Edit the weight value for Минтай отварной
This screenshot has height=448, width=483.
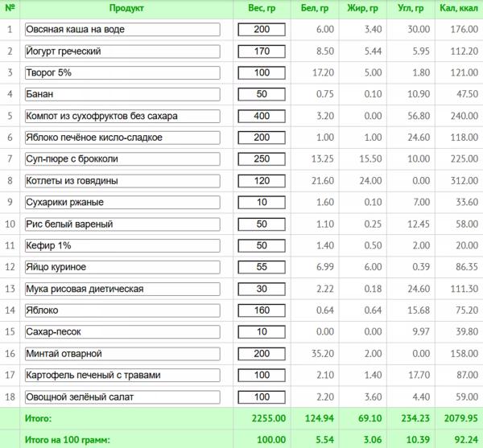[x=262, y=353]
